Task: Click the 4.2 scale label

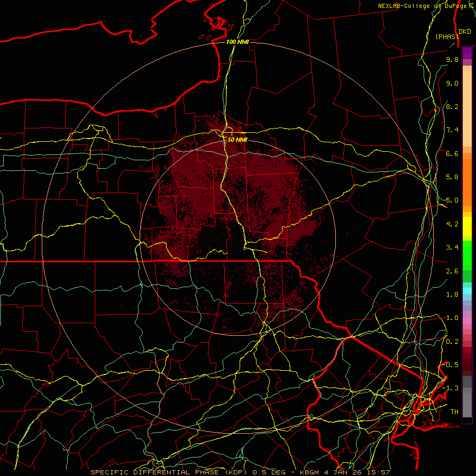Action: 452,224
